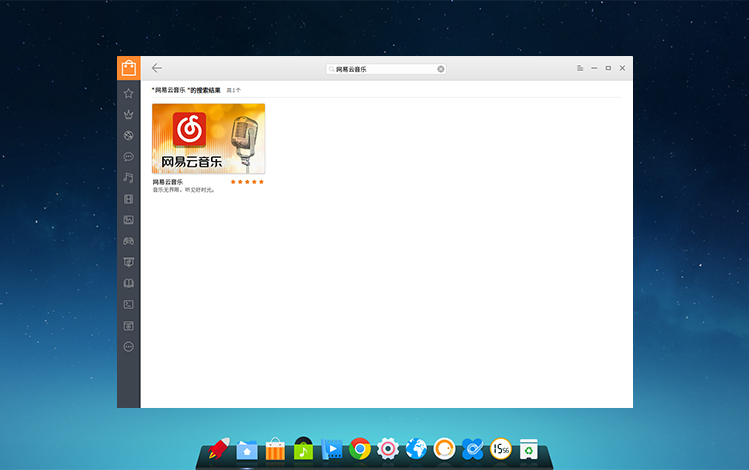Open the gamepad games category in sidebar
This screenshot has height=470, width=749.
pyautogui.click(x=128, y=241)
